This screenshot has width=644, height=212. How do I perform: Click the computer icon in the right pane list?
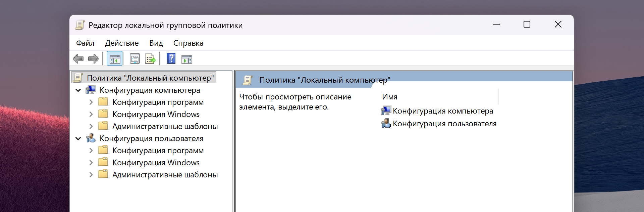tap(386, 111)
